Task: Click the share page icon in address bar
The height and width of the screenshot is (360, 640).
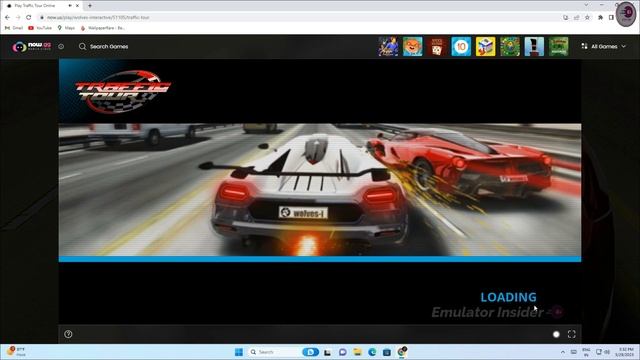Action: pos(576,18)
